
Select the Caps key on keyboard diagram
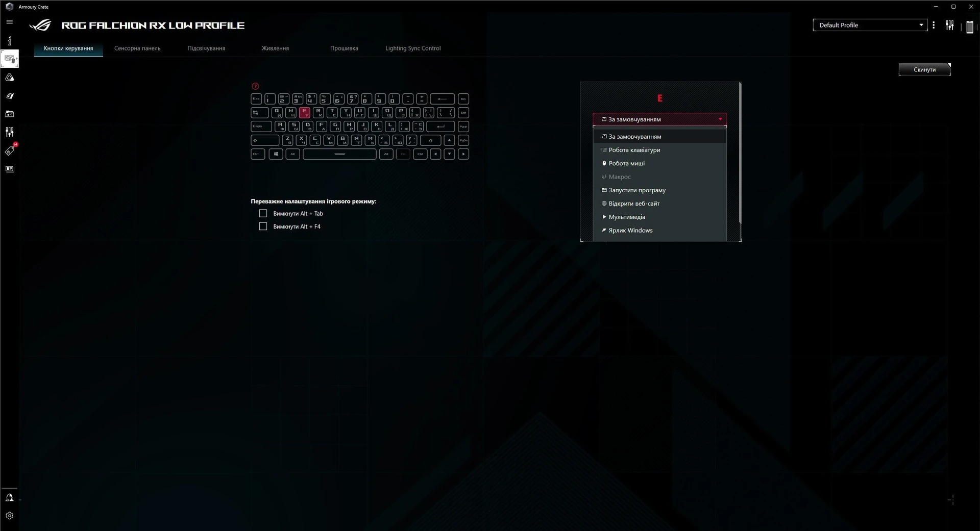click(261, 127)
